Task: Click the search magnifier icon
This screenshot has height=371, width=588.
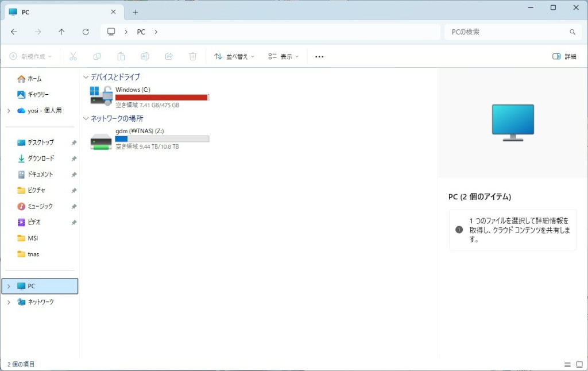Action: [x=572, y=32]
